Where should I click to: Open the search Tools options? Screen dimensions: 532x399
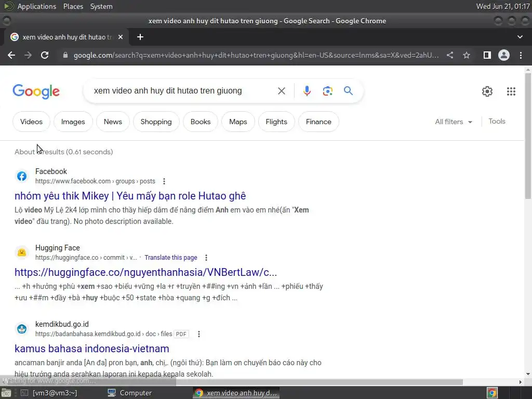[x=497, y=121]
